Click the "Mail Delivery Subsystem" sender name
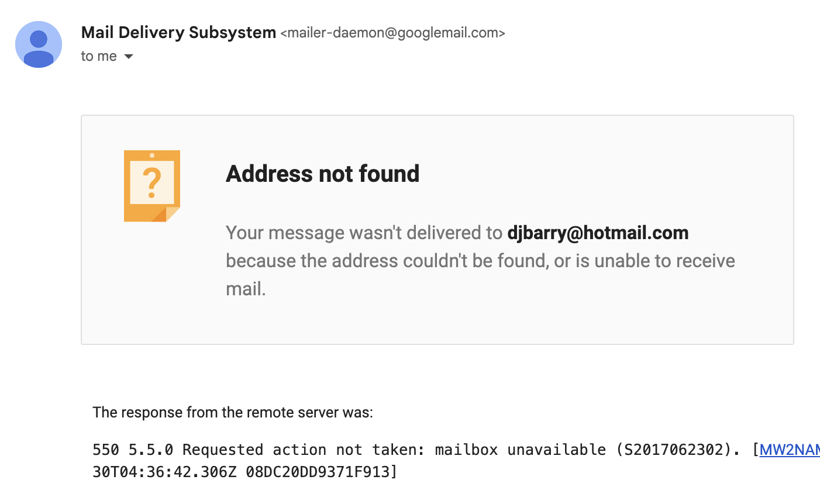 coord(178,33)
